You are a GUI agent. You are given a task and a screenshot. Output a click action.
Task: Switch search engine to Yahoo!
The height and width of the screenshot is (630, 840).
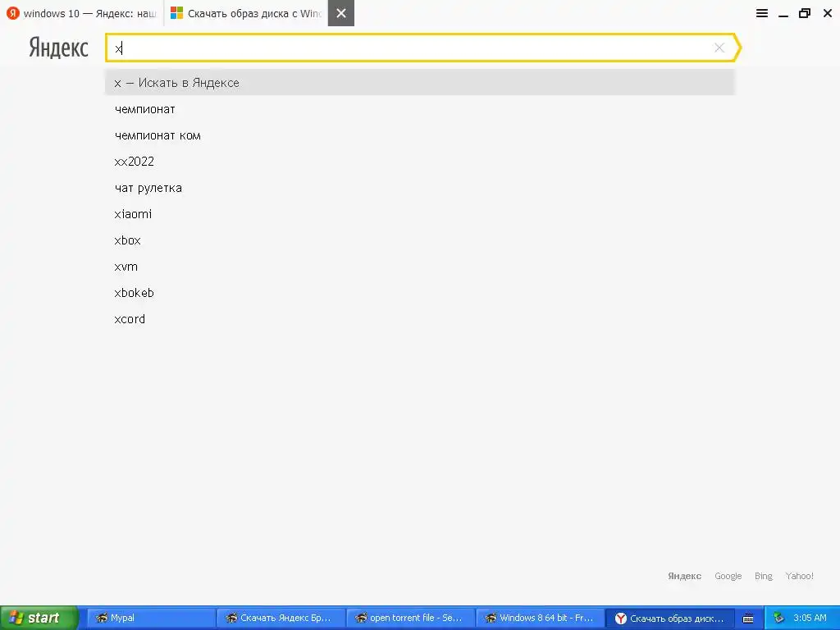tap(799, 576)
